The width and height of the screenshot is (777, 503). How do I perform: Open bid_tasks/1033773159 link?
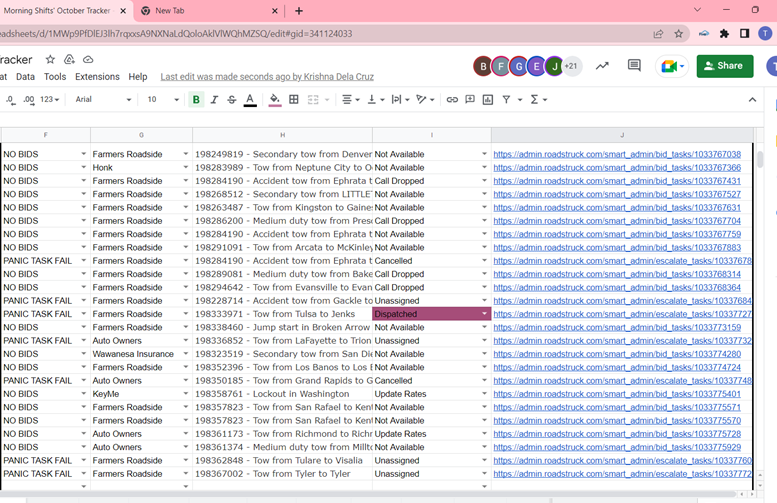[617, 327]
